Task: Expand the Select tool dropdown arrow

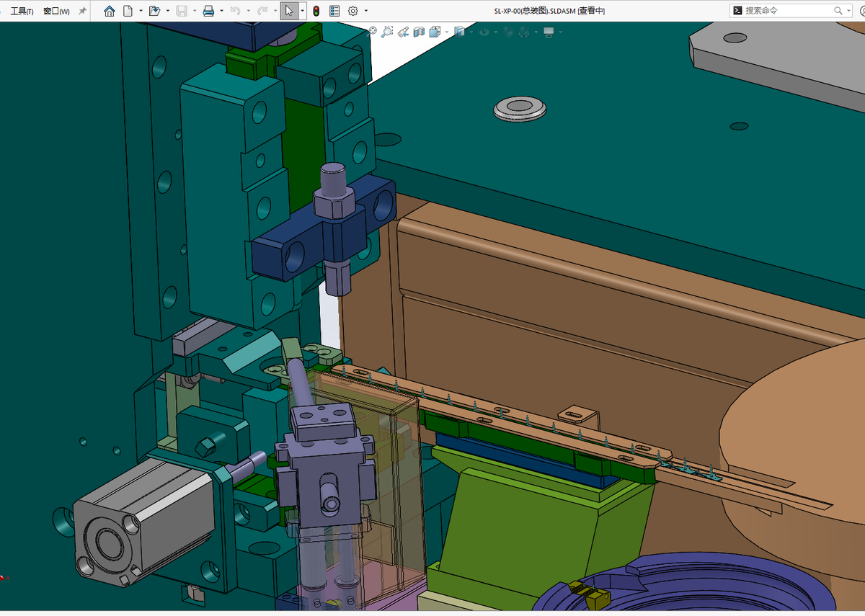Action: pyautogui.click(x=302, y=11)
